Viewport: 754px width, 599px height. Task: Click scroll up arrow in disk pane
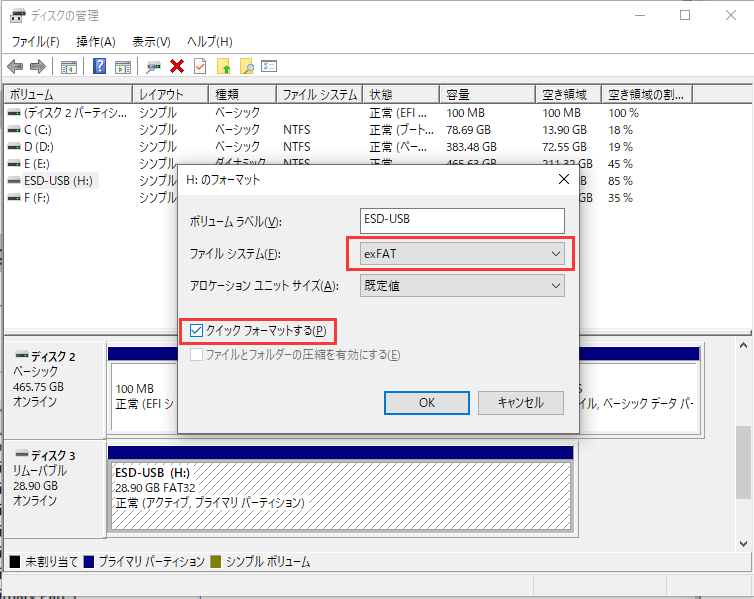pos(743,345)
